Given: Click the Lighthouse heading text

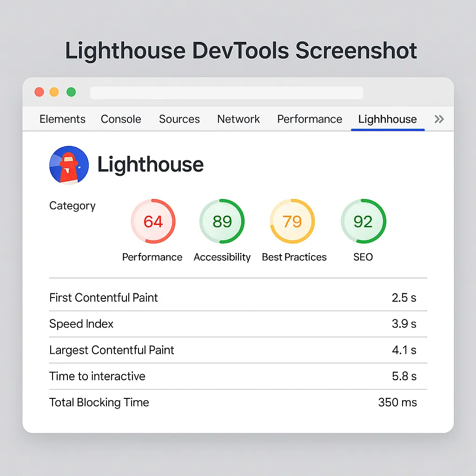Looking at the screenshot, I should coord(150,165).
